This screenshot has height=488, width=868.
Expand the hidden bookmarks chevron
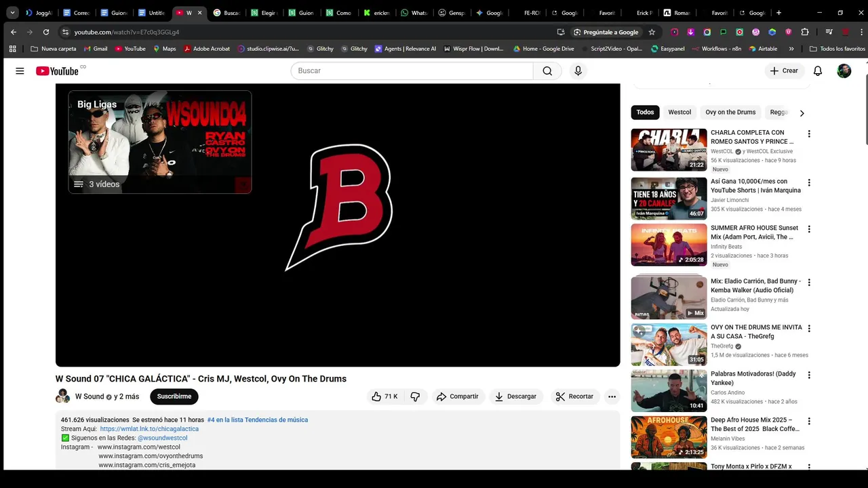pyautogui.click(x=791, y=49)
